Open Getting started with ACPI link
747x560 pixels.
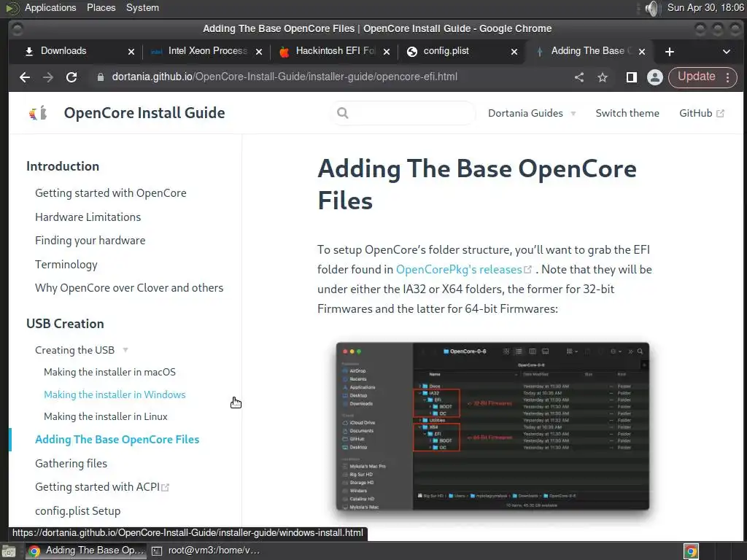[x=102, y=487]
